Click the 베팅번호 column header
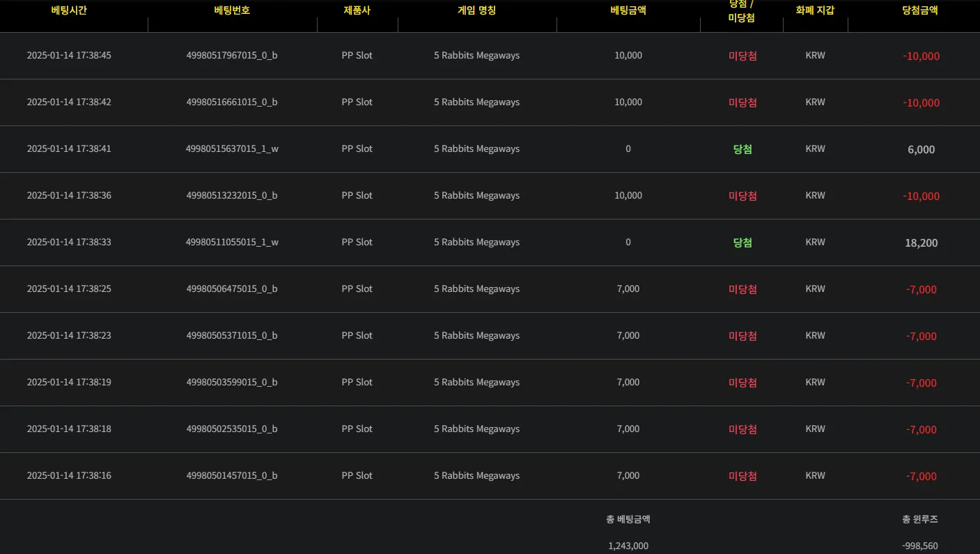Viewport: 980px width, 554px height. click(232, 10)
